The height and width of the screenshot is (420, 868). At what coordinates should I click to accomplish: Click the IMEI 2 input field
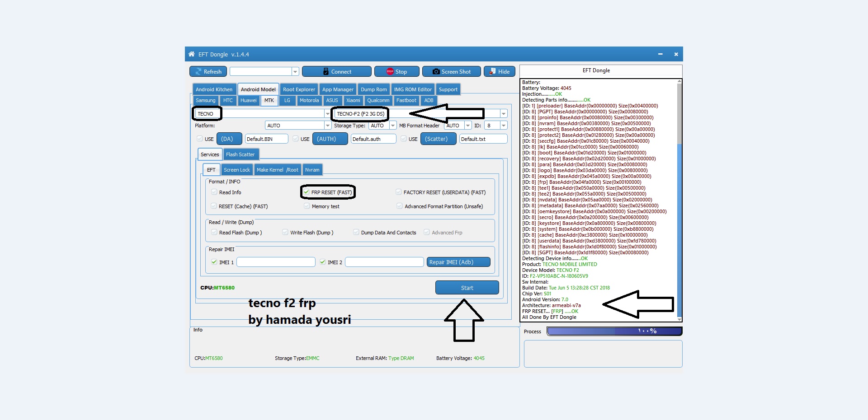pos(384,262)
